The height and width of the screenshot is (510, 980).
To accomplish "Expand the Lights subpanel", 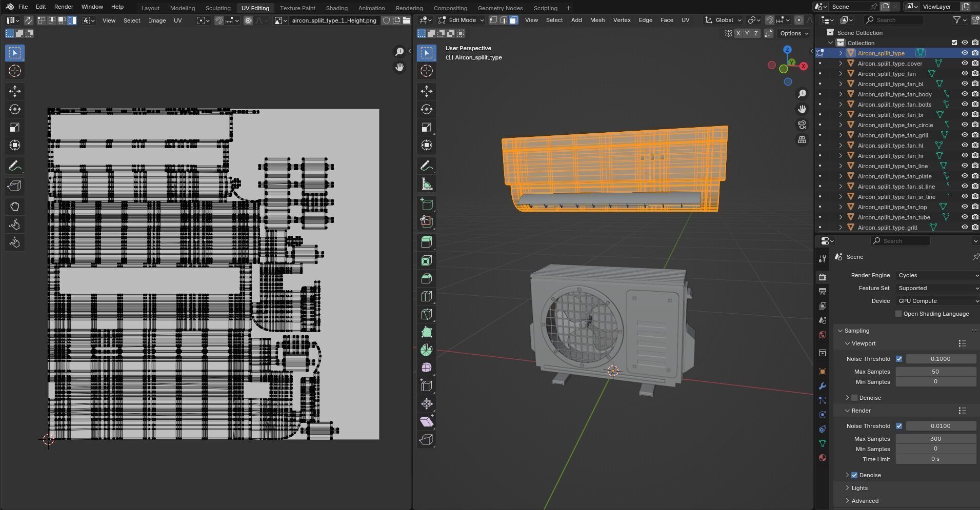I will [848, 488].
